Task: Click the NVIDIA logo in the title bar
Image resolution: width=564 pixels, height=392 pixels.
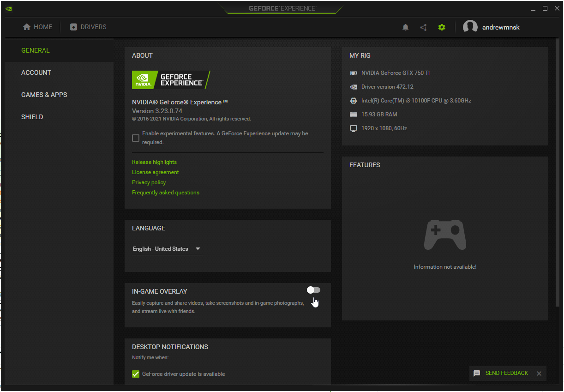Action: point(9,8)
